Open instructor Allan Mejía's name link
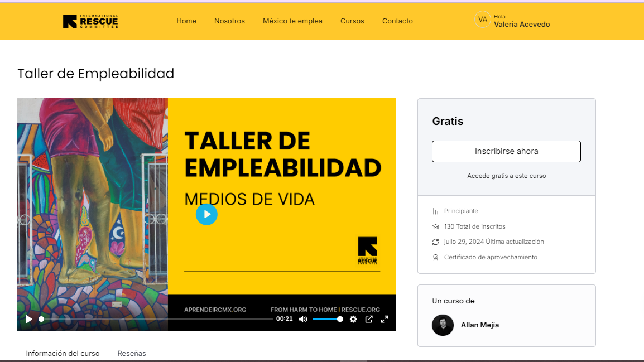The height and width of the screenshot is (362, 644). (x=479, y=325)
